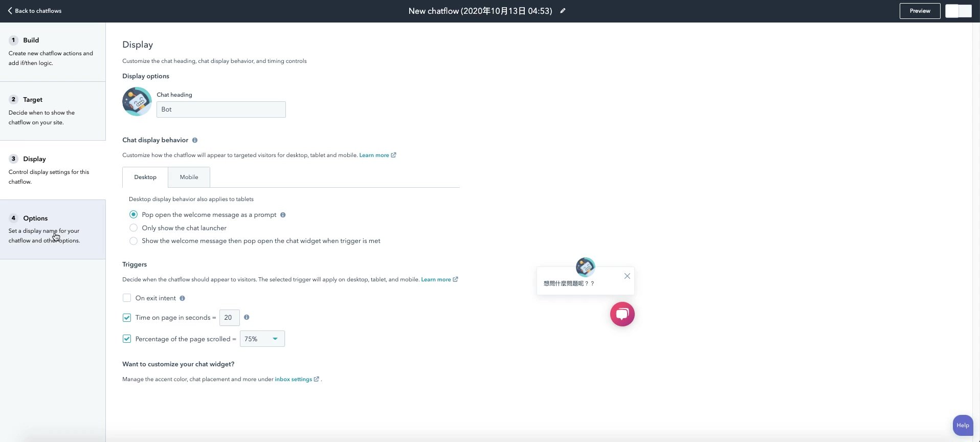Open the pink chat launcher bubble
The image size is (980, 442).
pyautogui.click(x=622, y=314)
